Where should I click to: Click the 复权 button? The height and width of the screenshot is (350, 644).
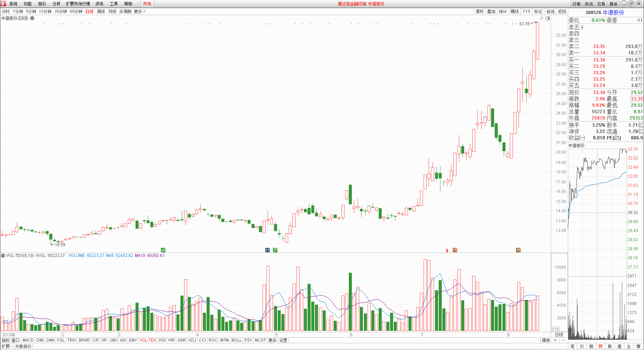point(480,11)
